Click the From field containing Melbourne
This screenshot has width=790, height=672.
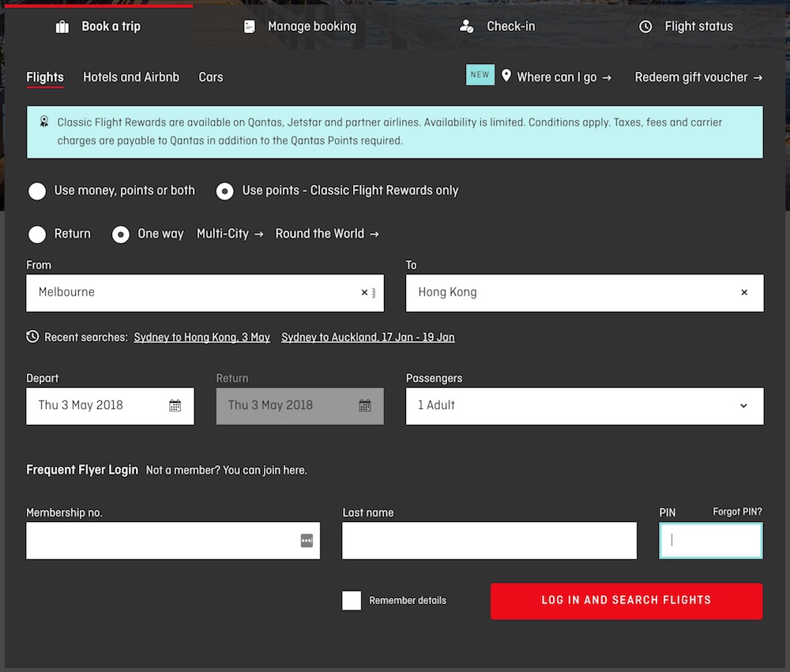pyautogui.click(x=205, y=293)
